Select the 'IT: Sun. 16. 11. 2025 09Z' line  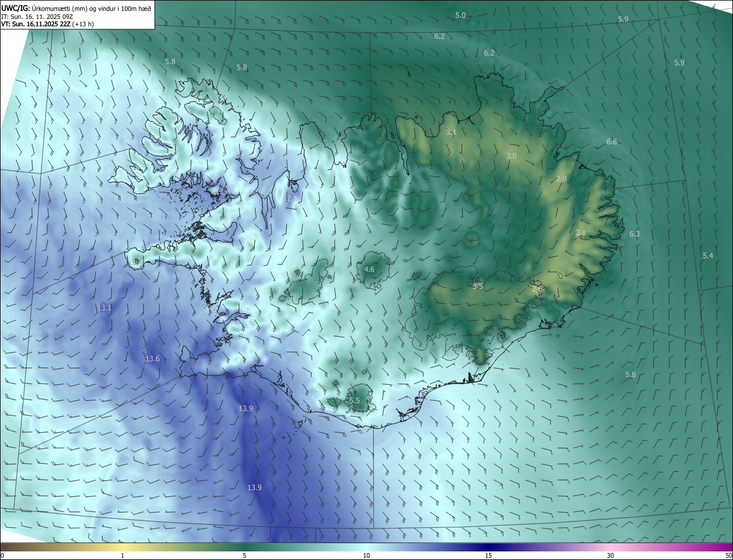pos(37,16)
